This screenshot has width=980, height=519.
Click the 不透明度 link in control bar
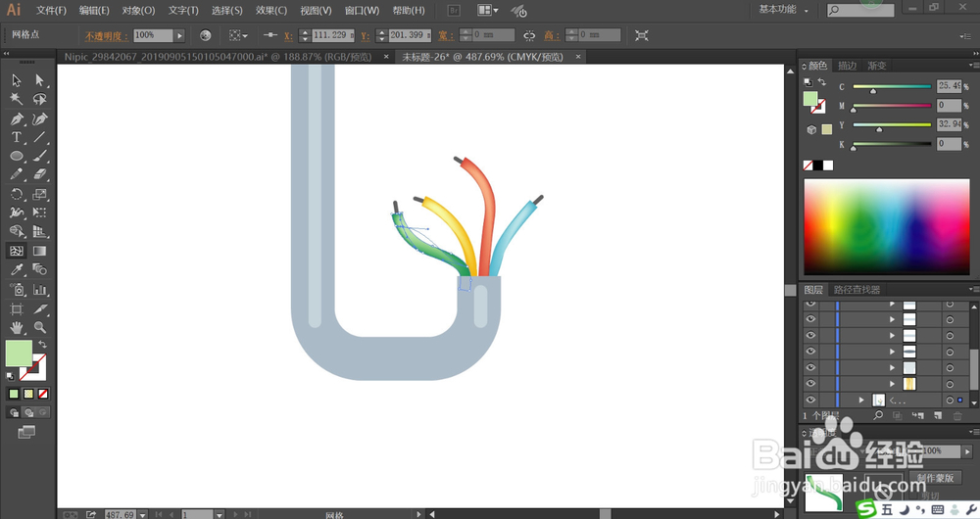coord(106,35)
